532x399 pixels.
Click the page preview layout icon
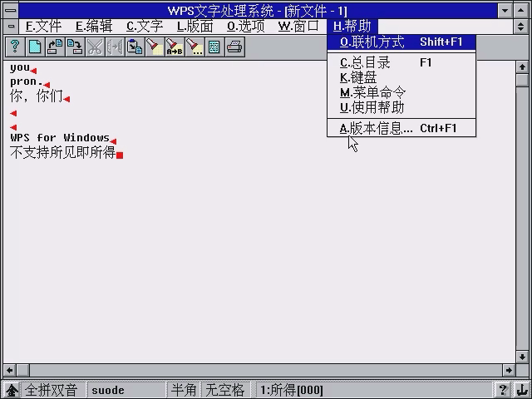pyautogui.click(x=214, y=47)
